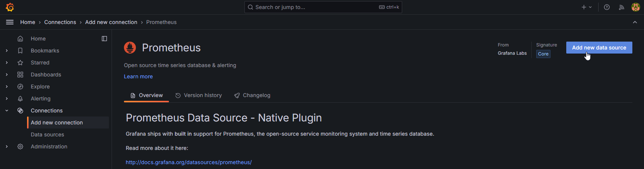Open the Prometheus docs URL link
This screenshot has width=644, height=169.
point(189,162)
